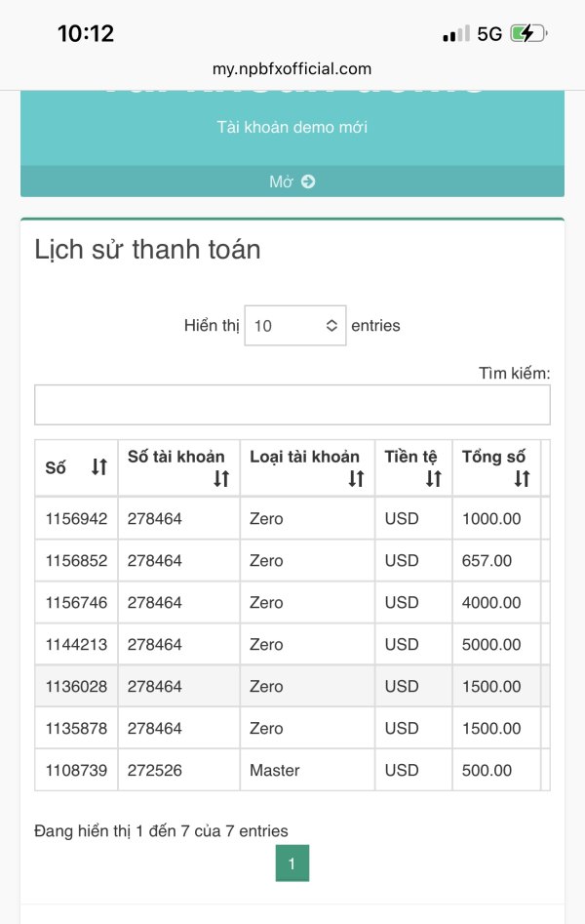
Task: Sort by Loại tài khoản arrows icon
Action: pos(356,478)
